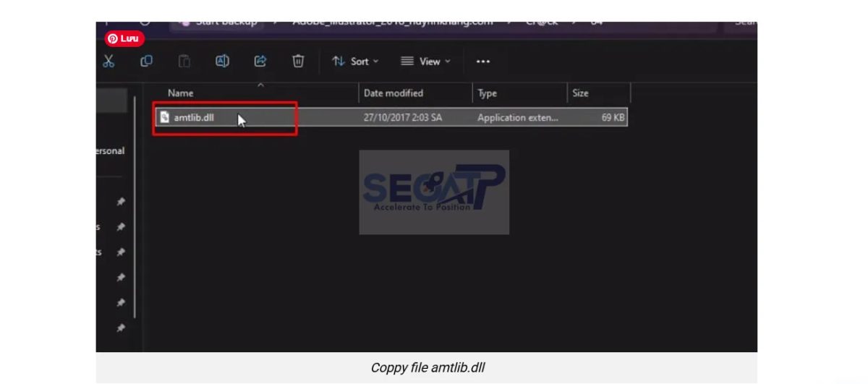Click the 69 KB size cell
The width and height of the screenshot is (868, 384).
point(613,117)
